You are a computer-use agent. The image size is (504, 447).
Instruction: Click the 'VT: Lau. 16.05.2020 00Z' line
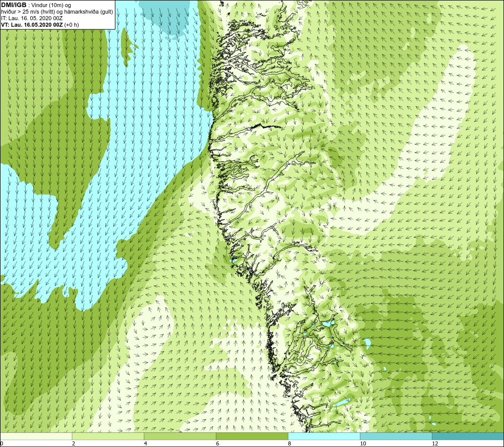(32, 25)
